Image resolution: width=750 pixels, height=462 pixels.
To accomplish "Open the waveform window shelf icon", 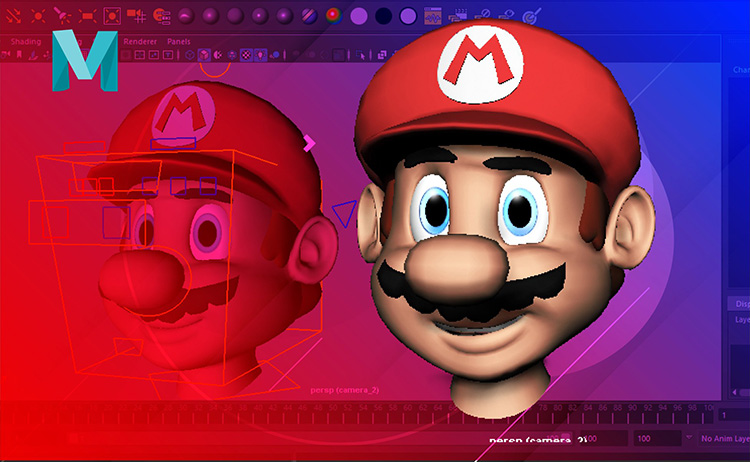I will click(433, 16).
